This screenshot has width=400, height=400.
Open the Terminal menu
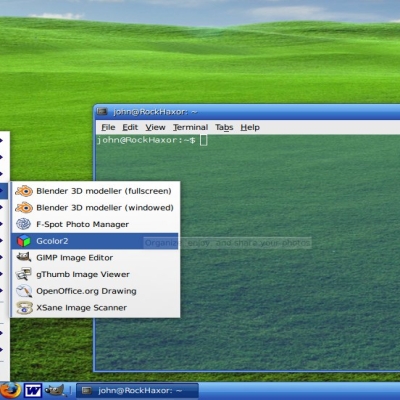(190, 127)
